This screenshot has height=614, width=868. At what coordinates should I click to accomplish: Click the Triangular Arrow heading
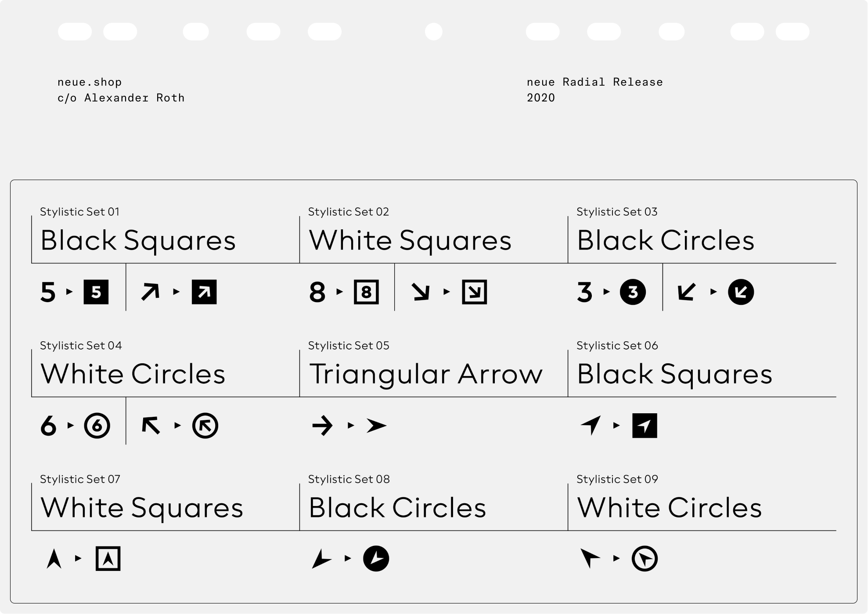(425, 374)
